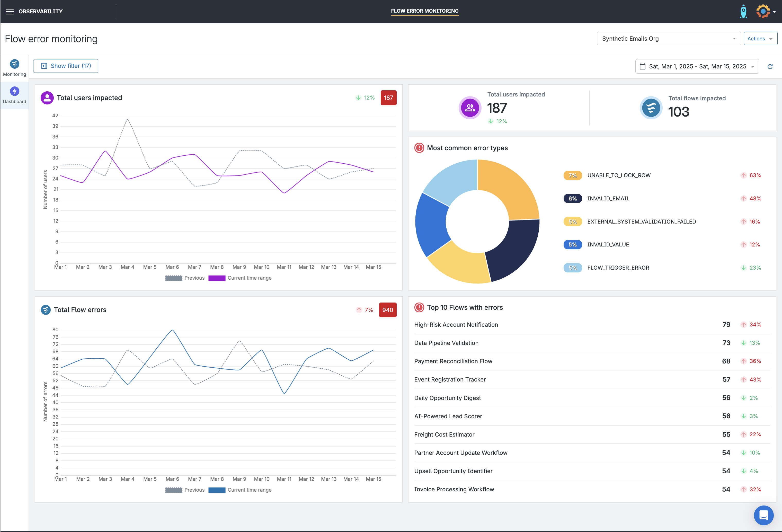Click the purple Total users impacted icon
The height and width of the screenshot is (532, 782).
(x=470, y=108)
